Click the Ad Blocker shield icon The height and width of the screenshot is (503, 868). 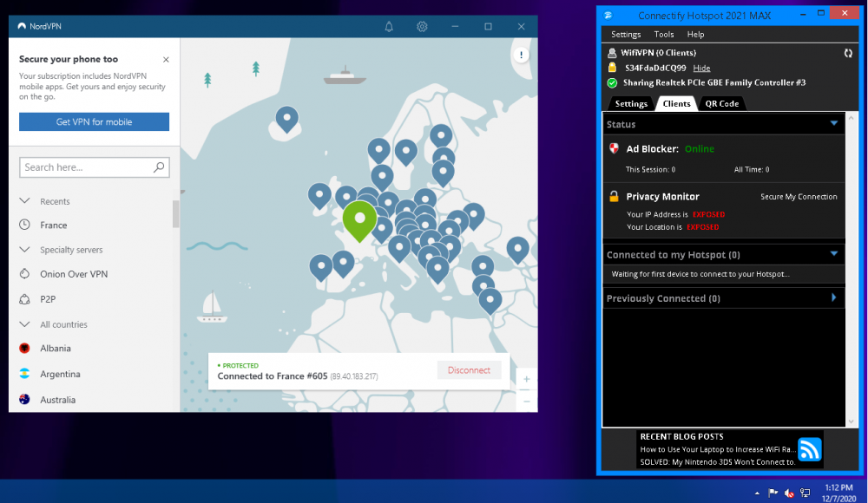click(x=614, y=149)
